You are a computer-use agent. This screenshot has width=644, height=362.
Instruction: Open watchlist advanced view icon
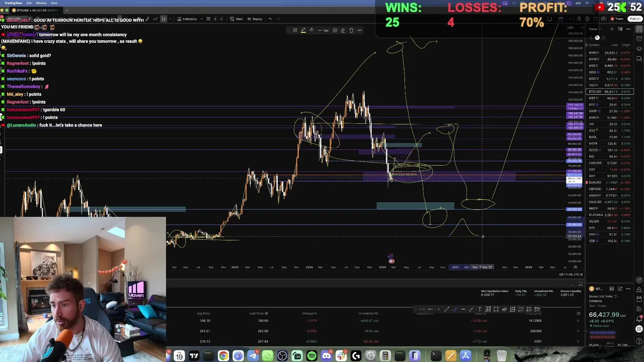[620, 29]
